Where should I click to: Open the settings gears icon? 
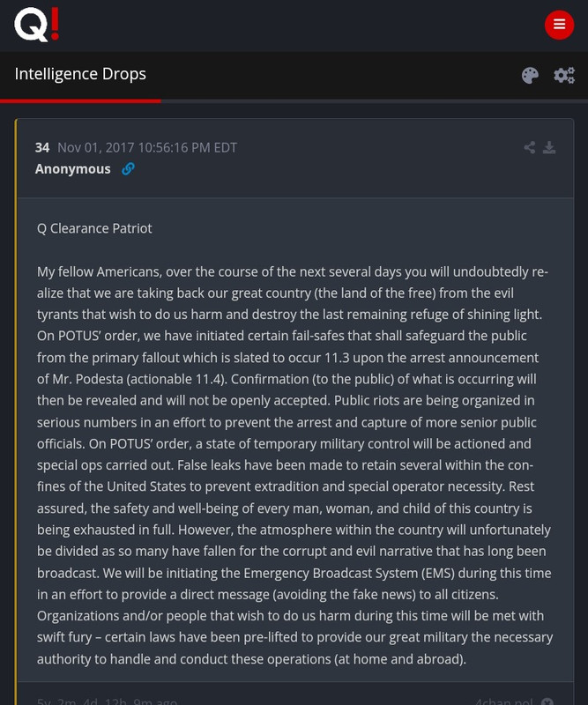[564, 75]
